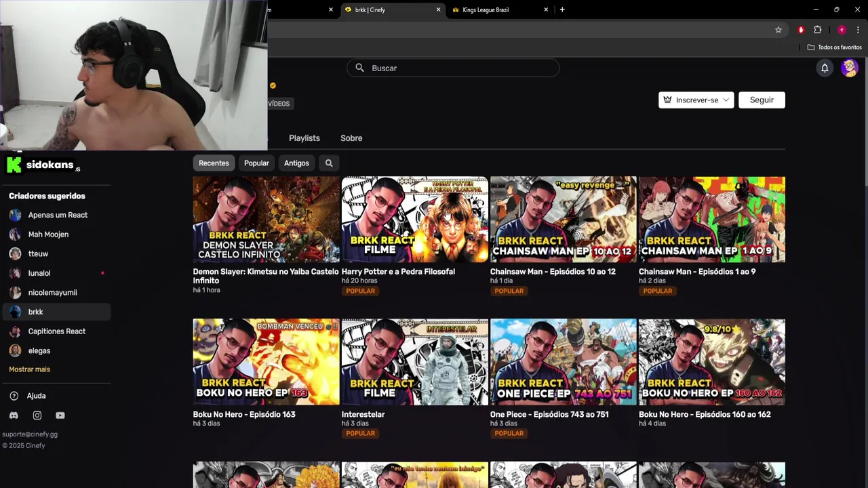Open the browser extensions puzzle icon

pos(818,30)
